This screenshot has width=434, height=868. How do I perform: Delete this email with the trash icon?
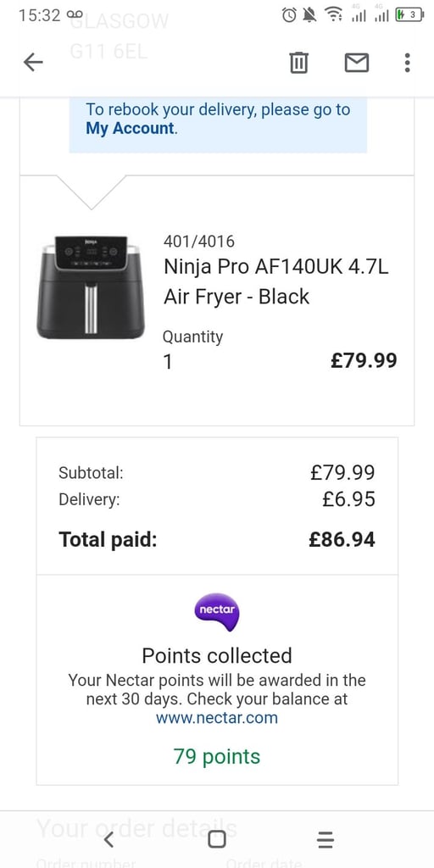(x=298, y=63)
